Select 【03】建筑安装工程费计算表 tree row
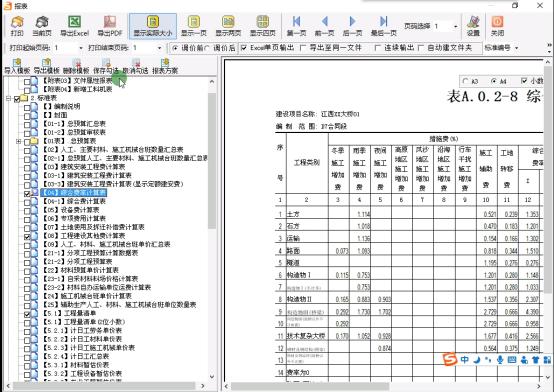 point(84,167)
